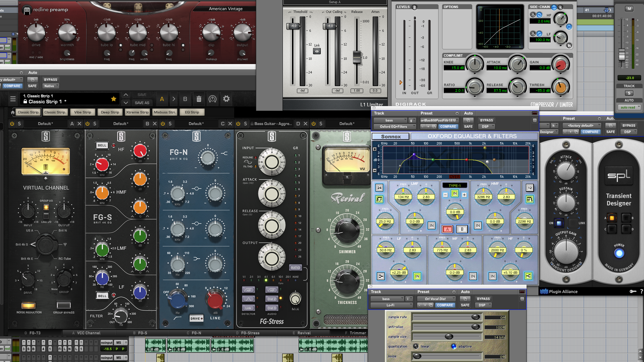Open the Native dropdown on redline preamp
The width and height of the screenshot is (644, 362).
(x=50, y=86)
